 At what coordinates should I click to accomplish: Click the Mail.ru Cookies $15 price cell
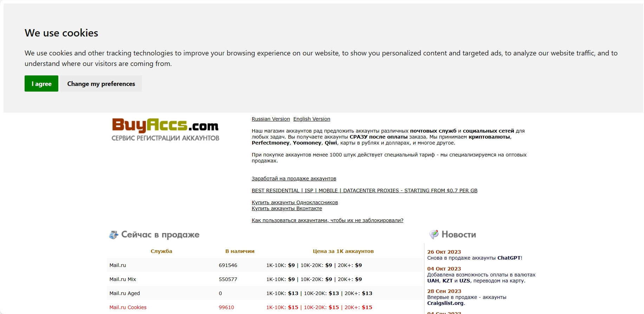[319, 307]
